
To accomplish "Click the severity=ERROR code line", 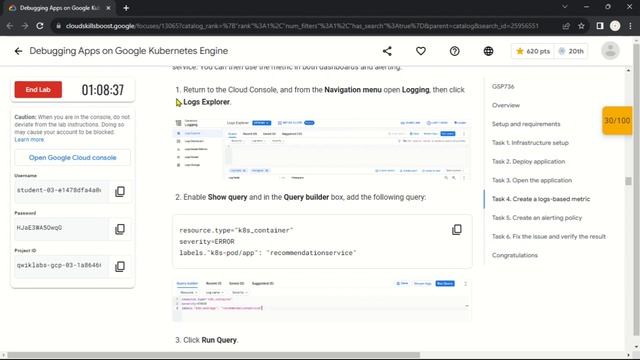I will click(207, 242).
